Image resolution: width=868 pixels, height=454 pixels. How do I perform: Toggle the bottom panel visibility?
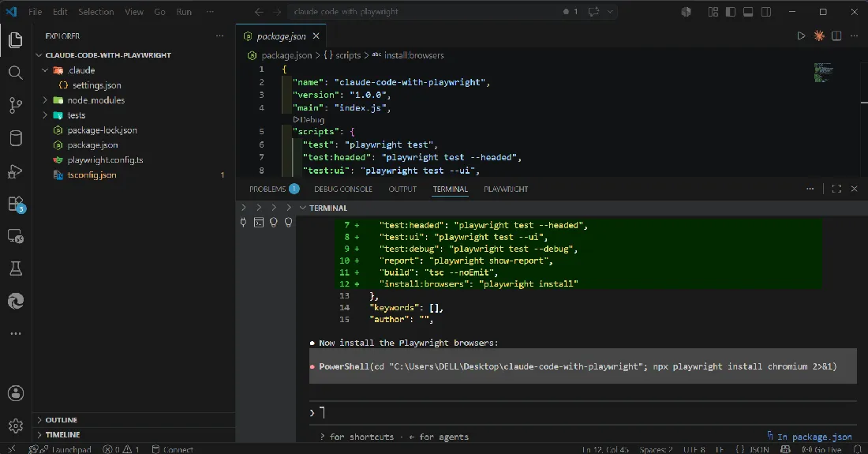[x=748, y=12]
